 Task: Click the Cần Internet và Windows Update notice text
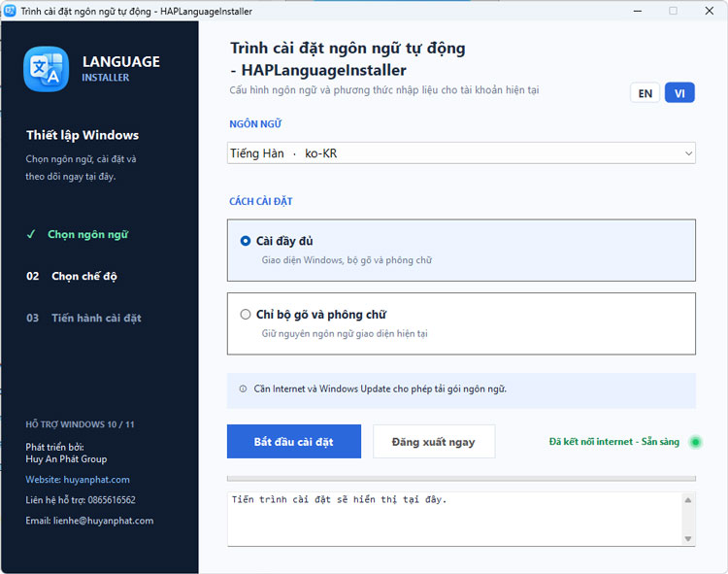[x=380, y=388]
